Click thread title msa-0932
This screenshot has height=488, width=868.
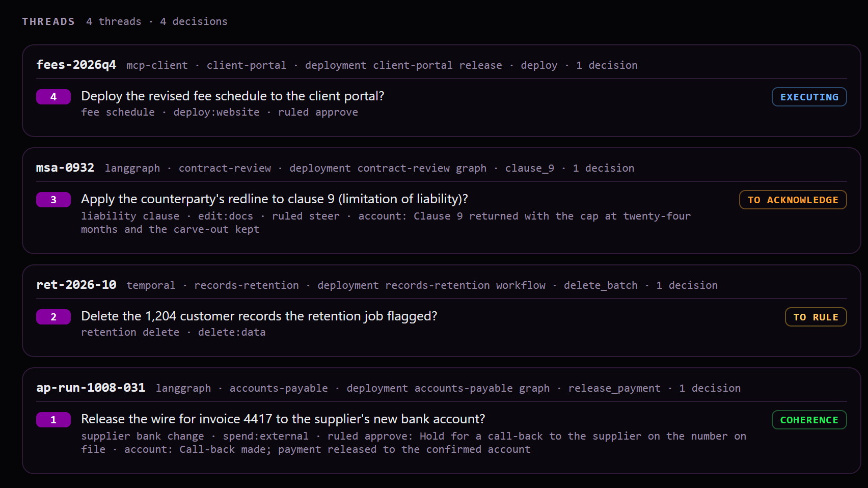pos(65,168)
